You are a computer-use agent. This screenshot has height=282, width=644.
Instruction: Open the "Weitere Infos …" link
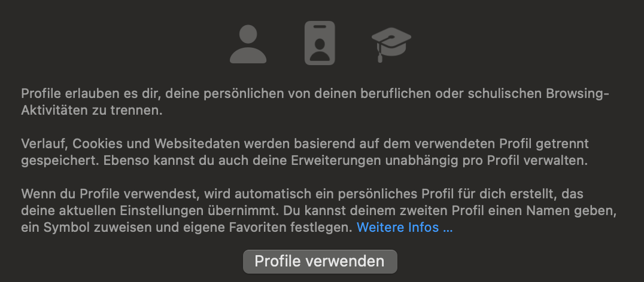(405, 227)
